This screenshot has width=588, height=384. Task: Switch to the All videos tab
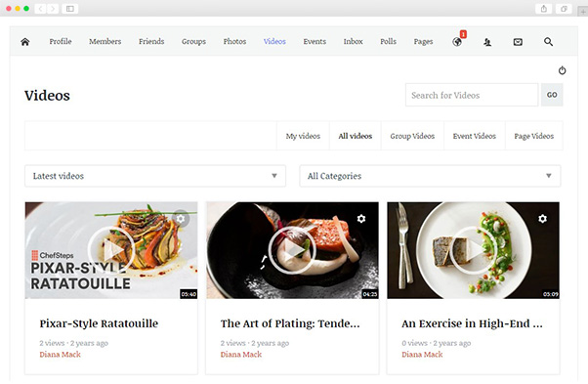[356, 136]
